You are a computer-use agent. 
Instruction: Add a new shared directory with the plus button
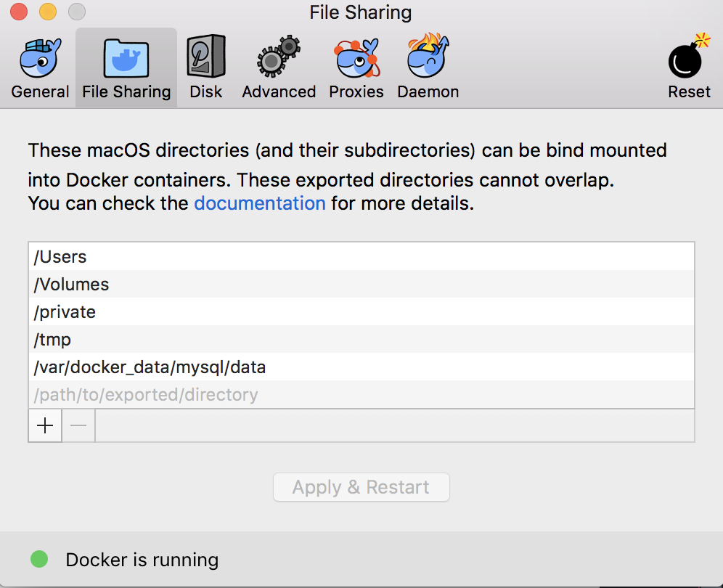pos(44,425)
